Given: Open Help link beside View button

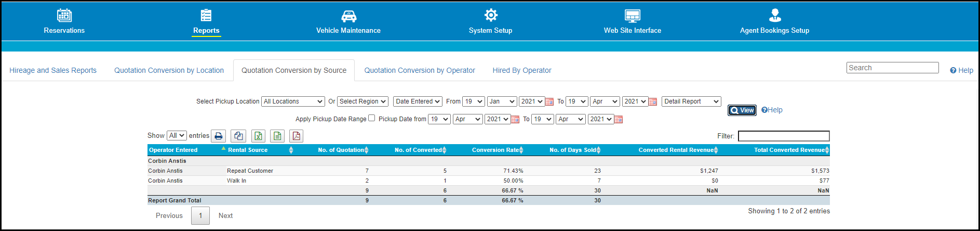Looking at the screenshot, I should (x=772, y=110).
